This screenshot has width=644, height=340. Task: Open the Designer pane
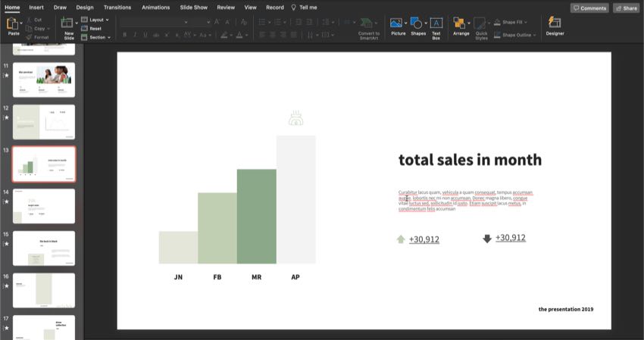click(x=555, y=27)
